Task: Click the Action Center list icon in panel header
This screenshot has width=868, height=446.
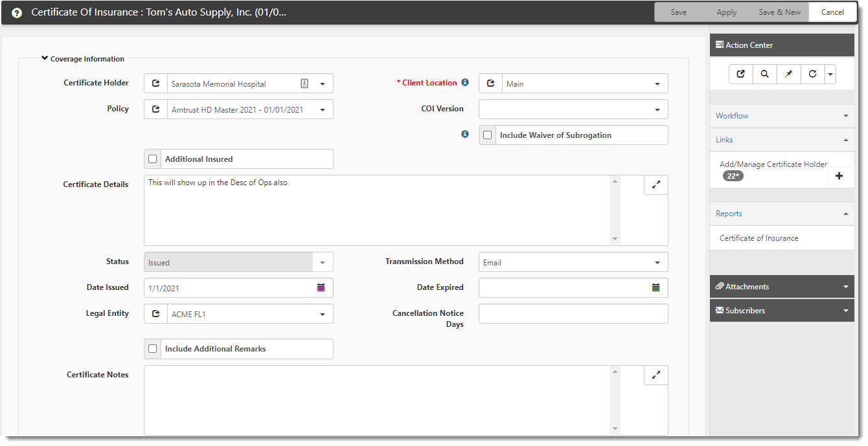Action: (720, 45)
